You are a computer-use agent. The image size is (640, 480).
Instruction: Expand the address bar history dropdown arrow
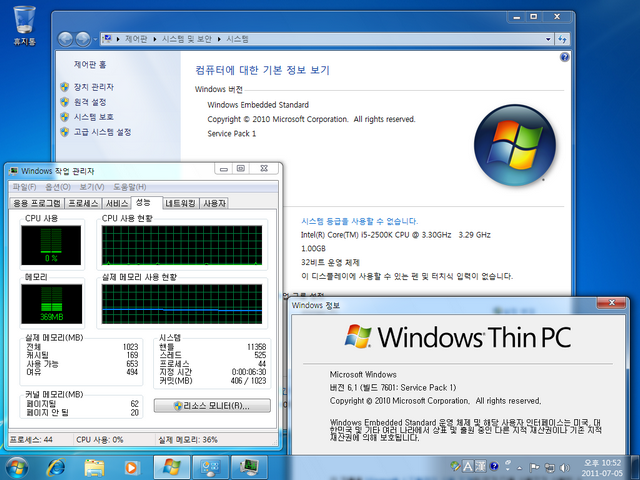[548, 39]
